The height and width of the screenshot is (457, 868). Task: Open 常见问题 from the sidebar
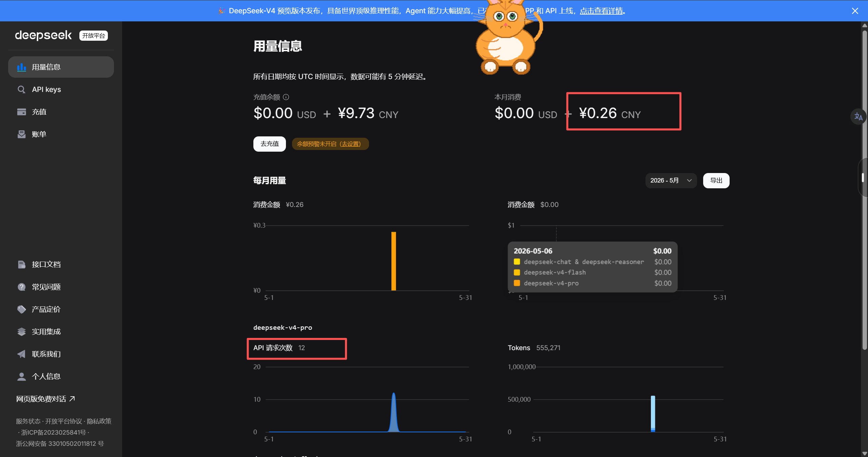pyautogui.click(x=61, y=287)
